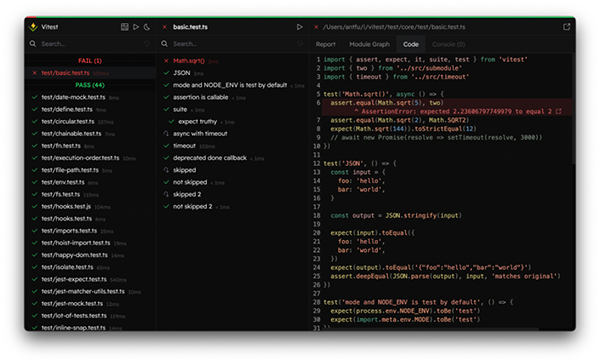Open test/circular.test.ts in the file list
Image resolution: width=600 pixels, height=363 pixels.
coord(90,121)
